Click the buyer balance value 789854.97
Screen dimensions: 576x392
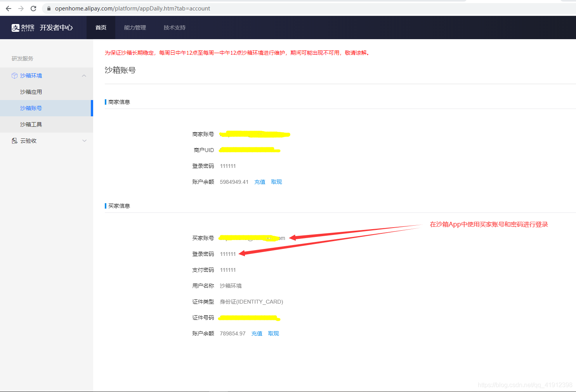coord(232,333)
